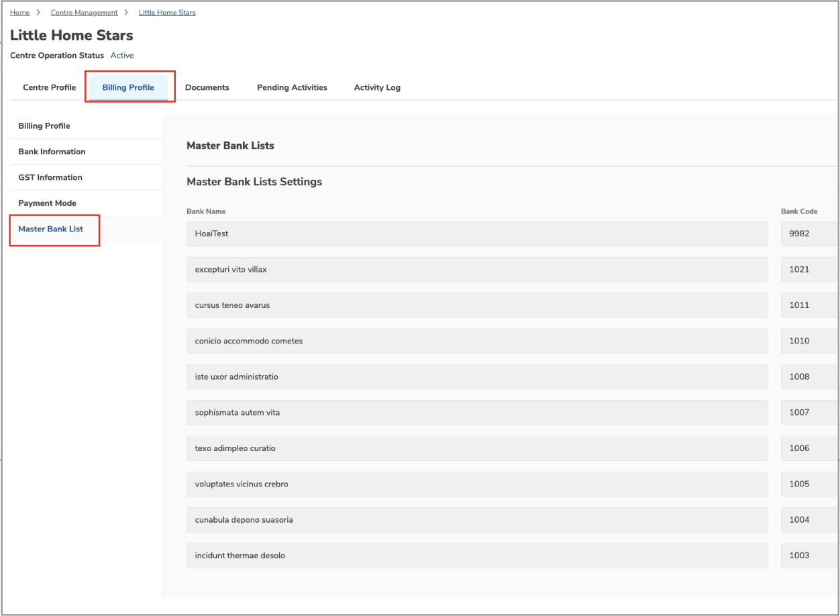
Task: Click the excepturi vito villax bank field
Action: click(x=476, y=270)
